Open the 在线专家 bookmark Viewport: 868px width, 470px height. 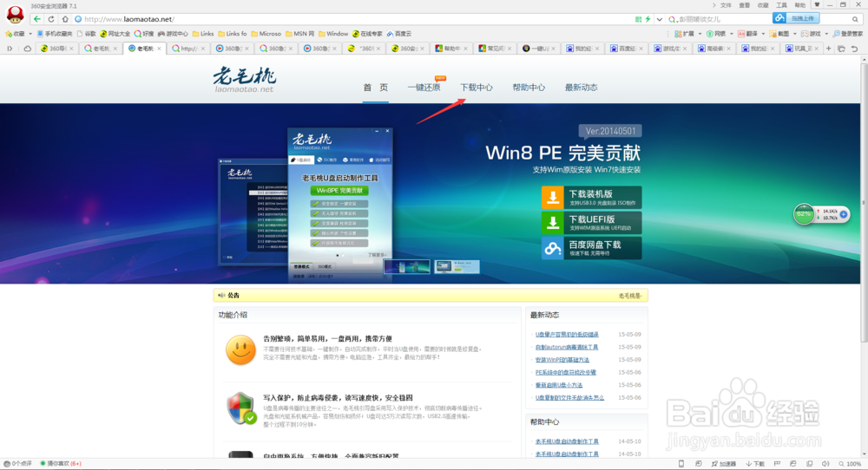coord(367,34)
